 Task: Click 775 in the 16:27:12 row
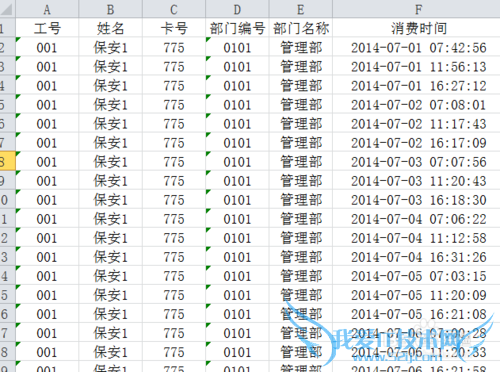click(174, 85)
